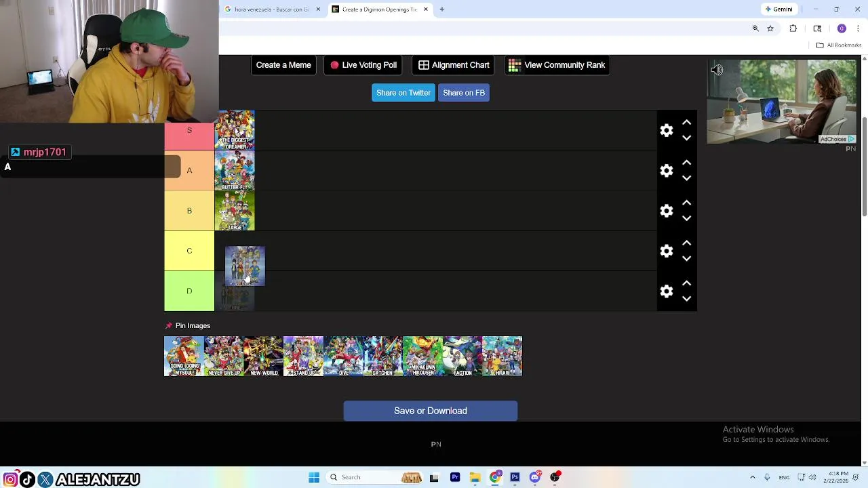
Task: Close the Create a Digimon Openings tab
Action: (x=426, y=9)
